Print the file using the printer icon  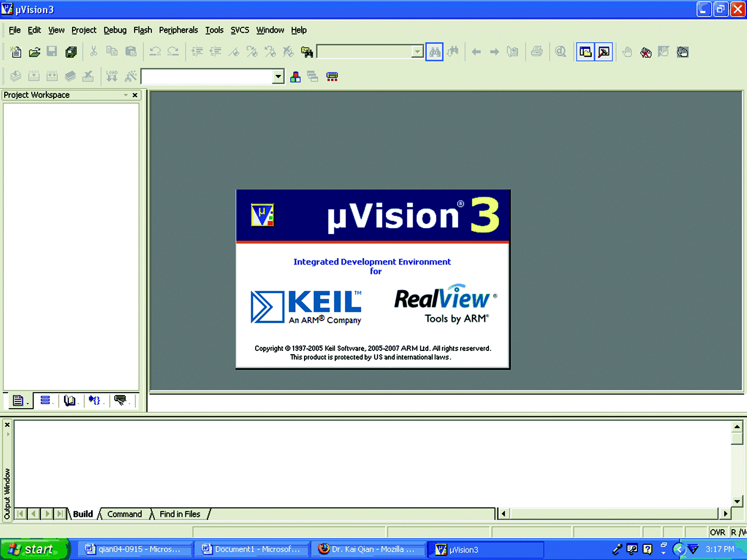(537, 52)
